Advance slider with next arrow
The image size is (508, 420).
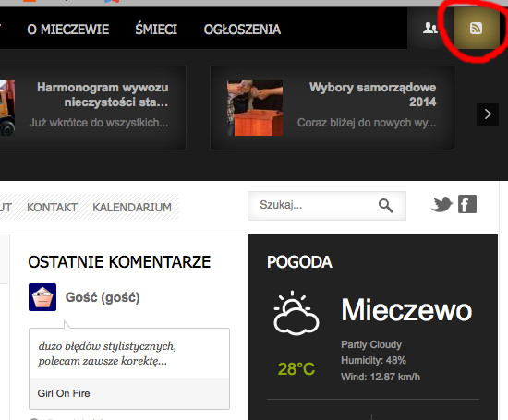point(488,114)
